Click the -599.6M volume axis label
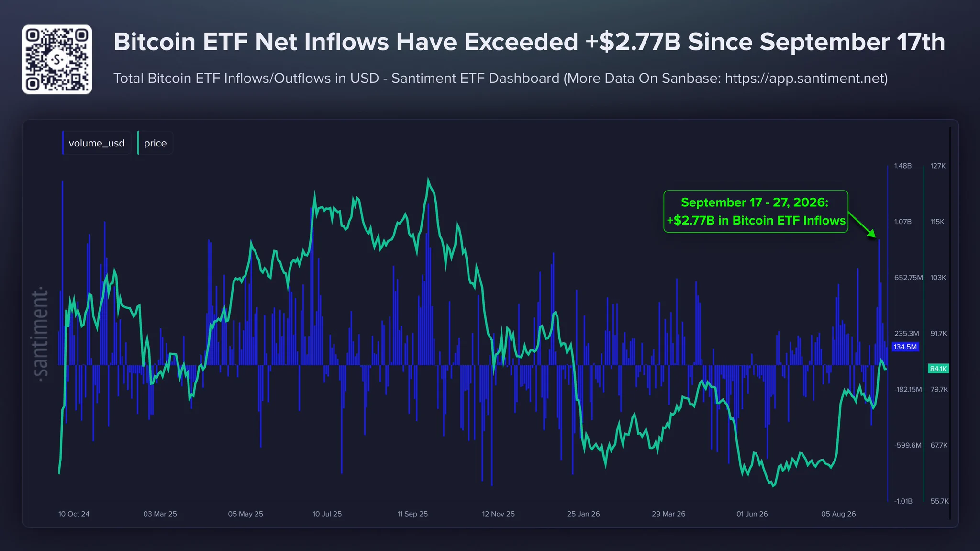The width and height of the screenshot is (980, 551). pyautogui.click(x=908, y=445)
